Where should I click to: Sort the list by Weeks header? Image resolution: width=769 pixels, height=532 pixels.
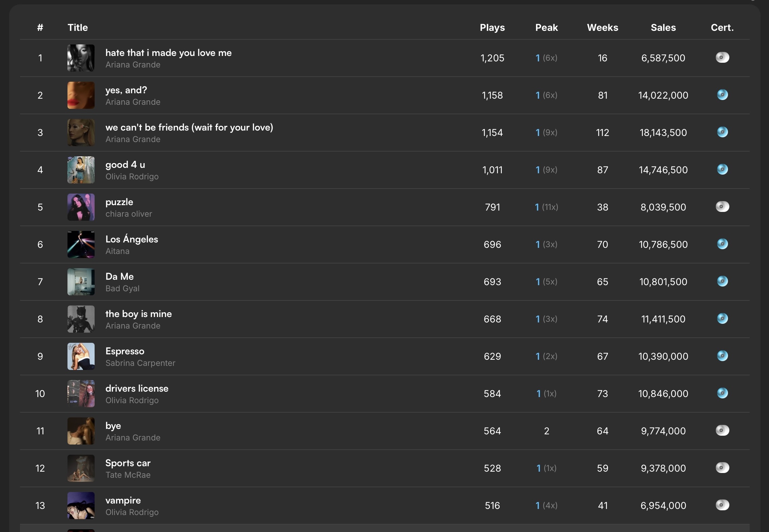[x=603, y=27]
